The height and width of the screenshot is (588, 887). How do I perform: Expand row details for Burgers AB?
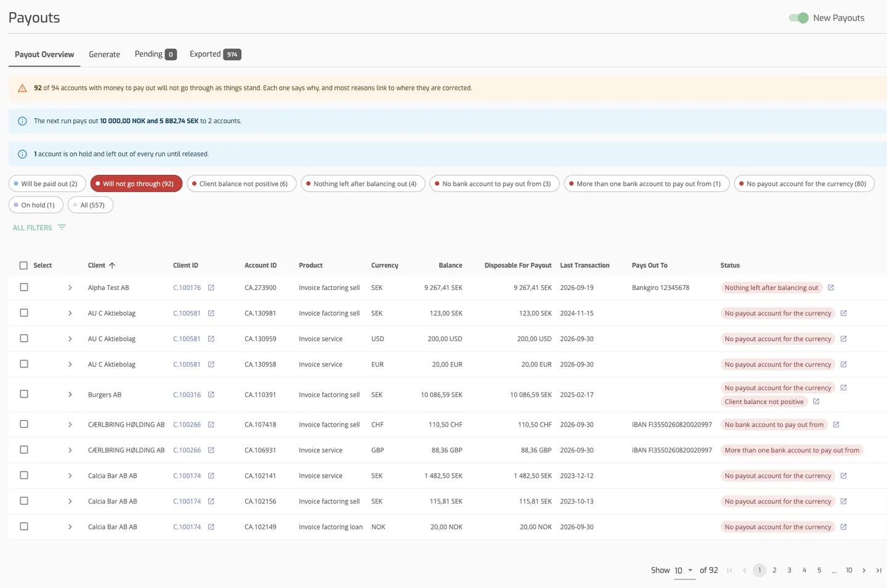point(70,395)
